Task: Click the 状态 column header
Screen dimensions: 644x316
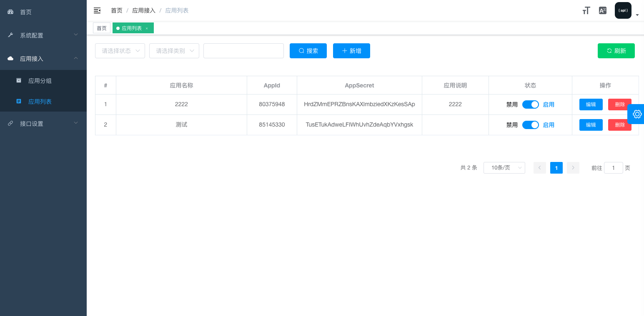Action: coord(530,85)
